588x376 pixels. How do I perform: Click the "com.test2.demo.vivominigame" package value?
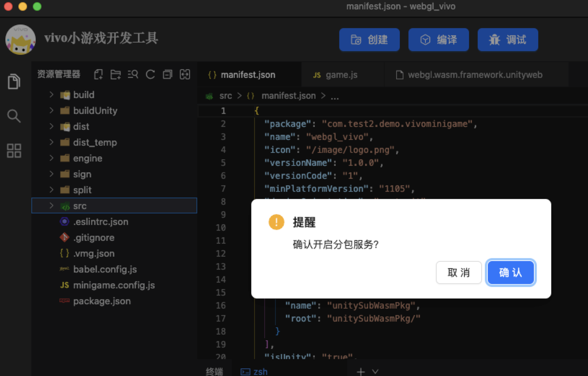click(397, 124)
